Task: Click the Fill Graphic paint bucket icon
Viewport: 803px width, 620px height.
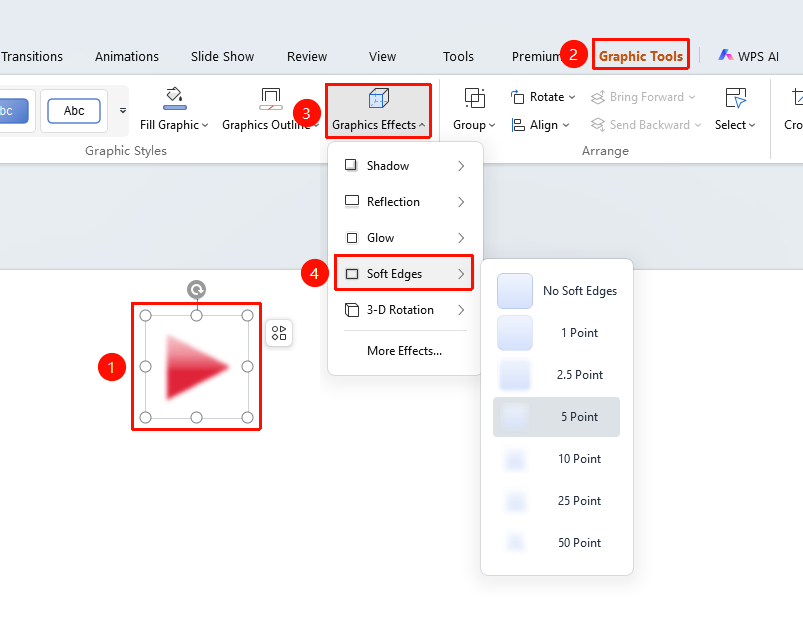Action: (x=175, y=98)
